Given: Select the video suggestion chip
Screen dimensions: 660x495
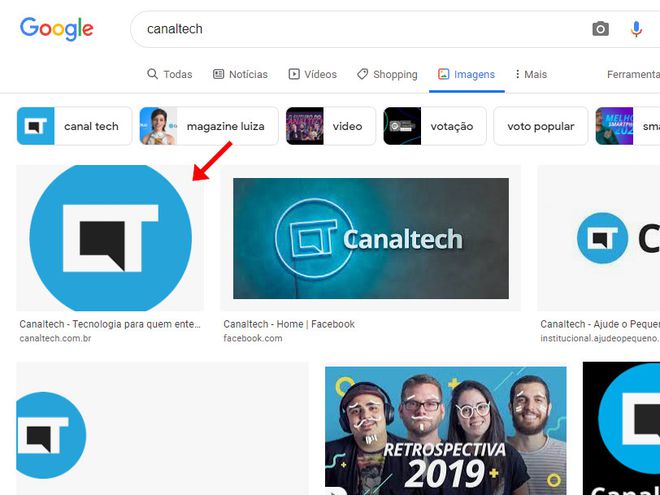Looking at the screenshot, I should pos(331,126).
